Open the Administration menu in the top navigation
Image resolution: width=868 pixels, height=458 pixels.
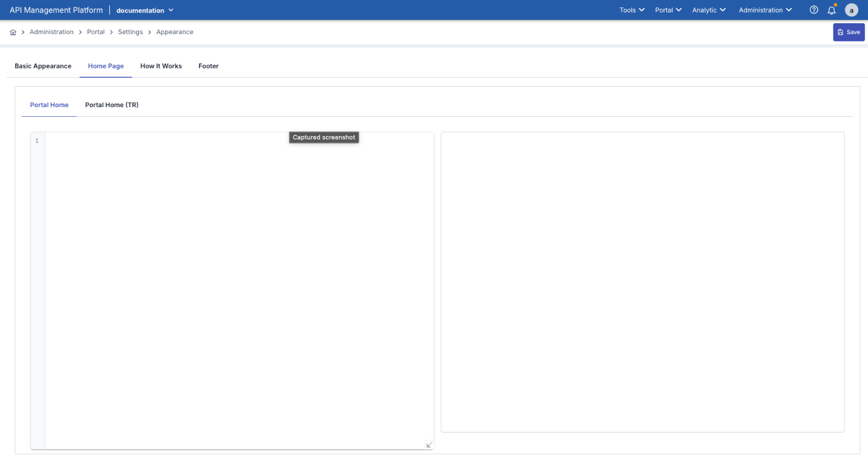coord(765,10)
